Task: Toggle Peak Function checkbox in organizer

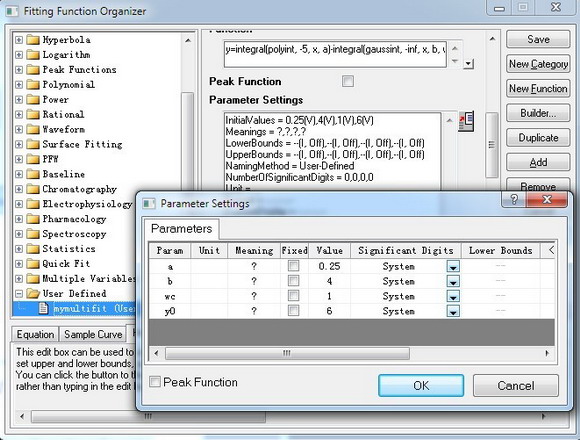Action: [348, 81]
